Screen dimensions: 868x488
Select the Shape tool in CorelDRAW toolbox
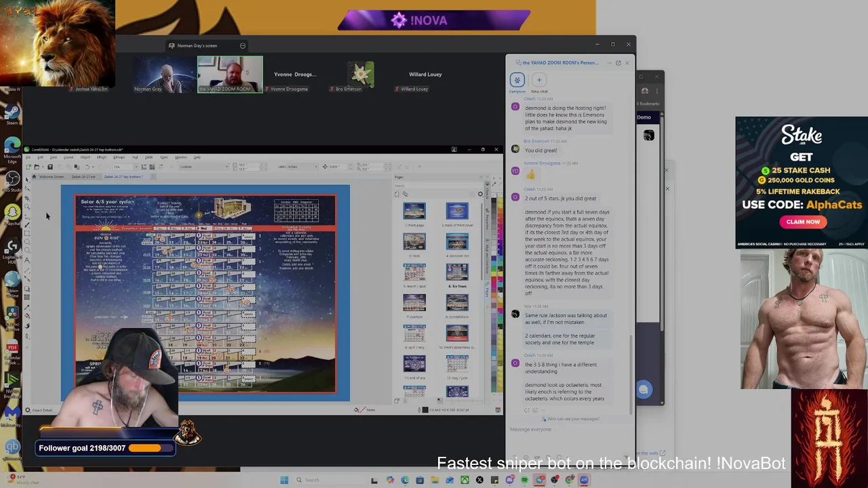pyautogui.click(x=27, y=188)
